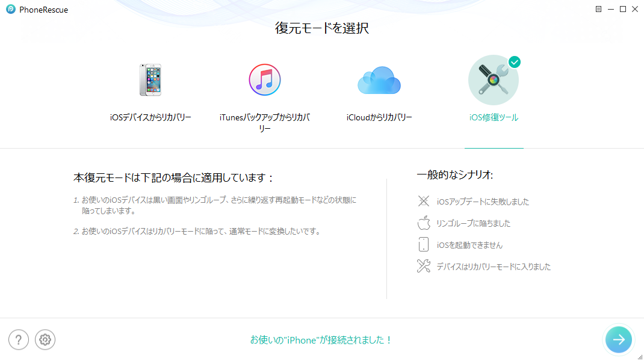Maximize the PhoneRescue window
The height and width of the screenshot is (361, 644).
(x=623, y=9)
